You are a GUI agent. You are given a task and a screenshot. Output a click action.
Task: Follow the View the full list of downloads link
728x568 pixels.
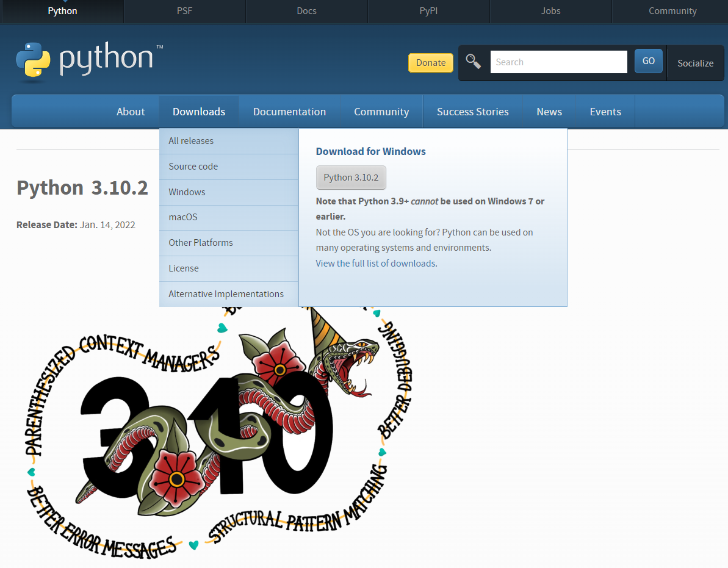376,264
